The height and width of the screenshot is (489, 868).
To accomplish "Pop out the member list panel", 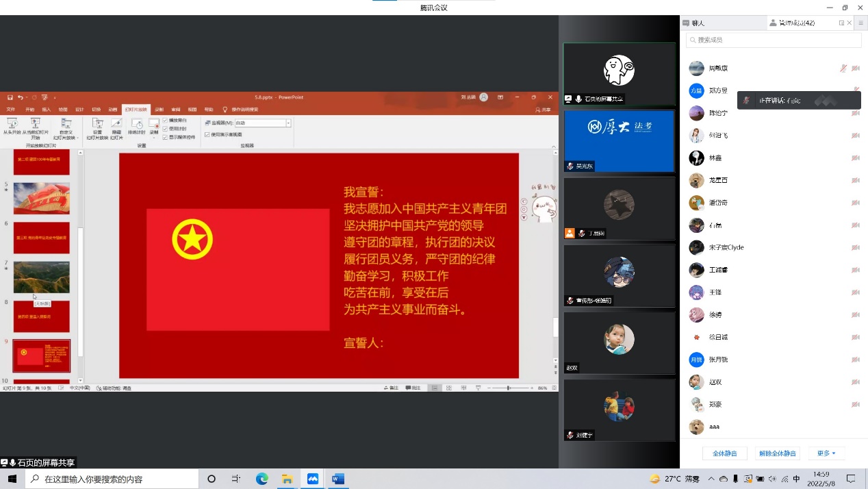I will click(x=841, y=23).
